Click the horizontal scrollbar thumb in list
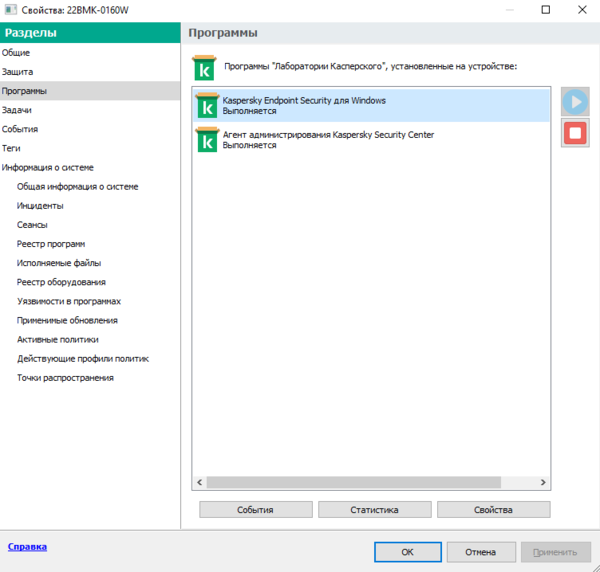 (x=354, y=482)
